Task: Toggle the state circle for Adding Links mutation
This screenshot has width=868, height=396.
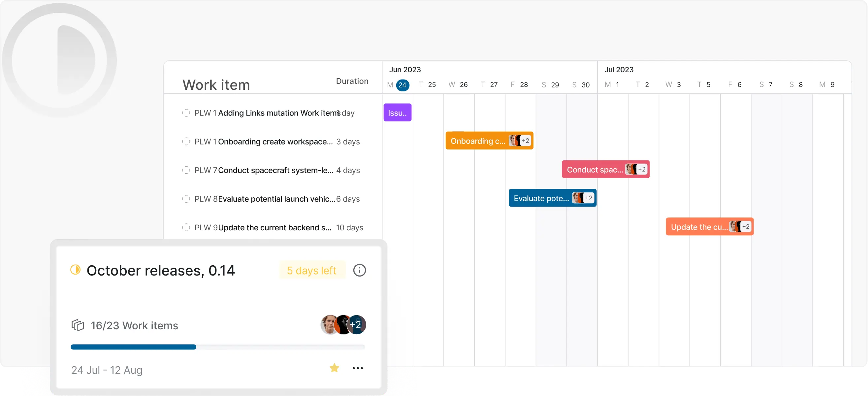Action: click(x=186, y=113)
